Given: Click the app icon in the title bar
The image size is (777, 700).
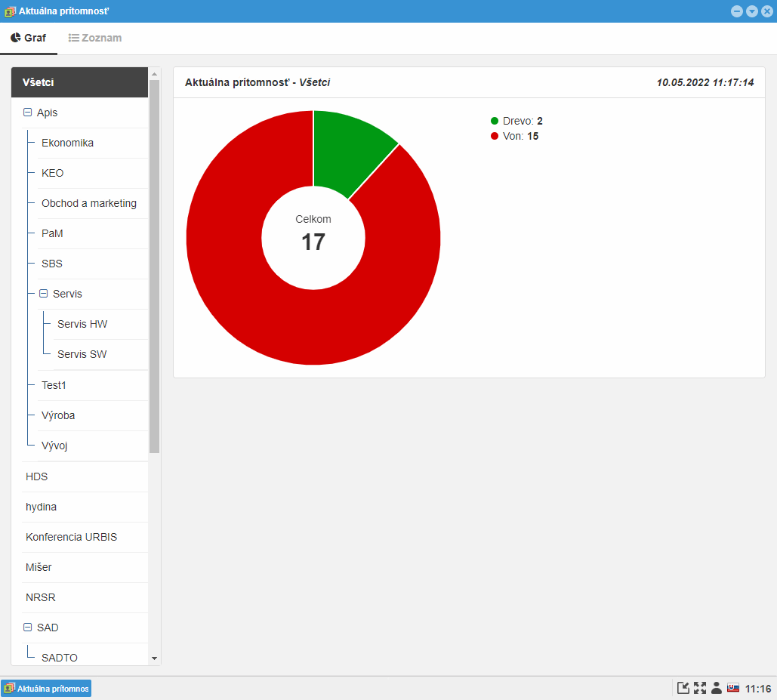Looking at the screenshot, I should tap(10, 11).
